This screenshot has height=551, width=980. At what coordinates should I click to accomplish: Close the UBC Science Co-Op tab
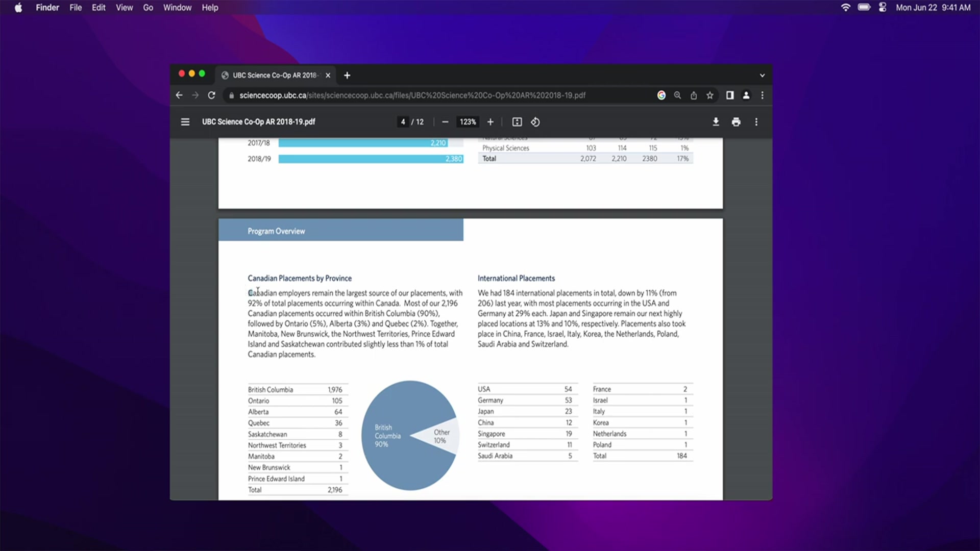[x=328, y=76]
